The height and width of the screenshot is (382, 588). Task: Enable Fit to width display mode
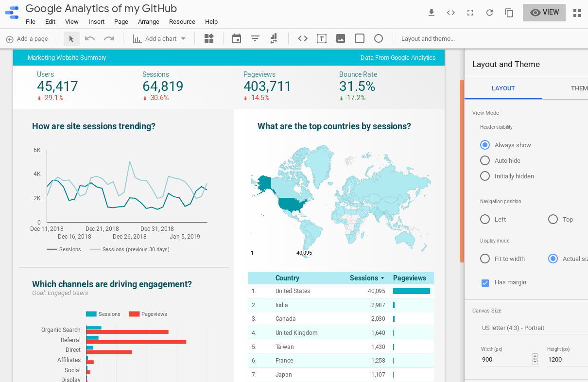click(484, 259)
